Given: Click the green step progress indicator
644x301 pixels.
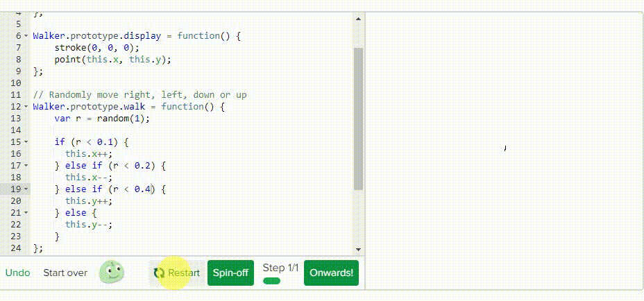Looking at the screenshot, I should point(271,282).
